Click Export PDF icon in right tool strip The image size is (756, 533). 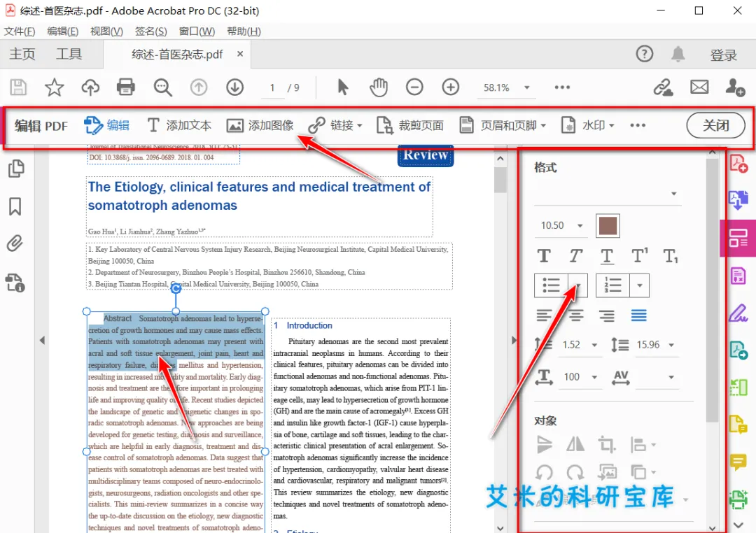[738, 199]
